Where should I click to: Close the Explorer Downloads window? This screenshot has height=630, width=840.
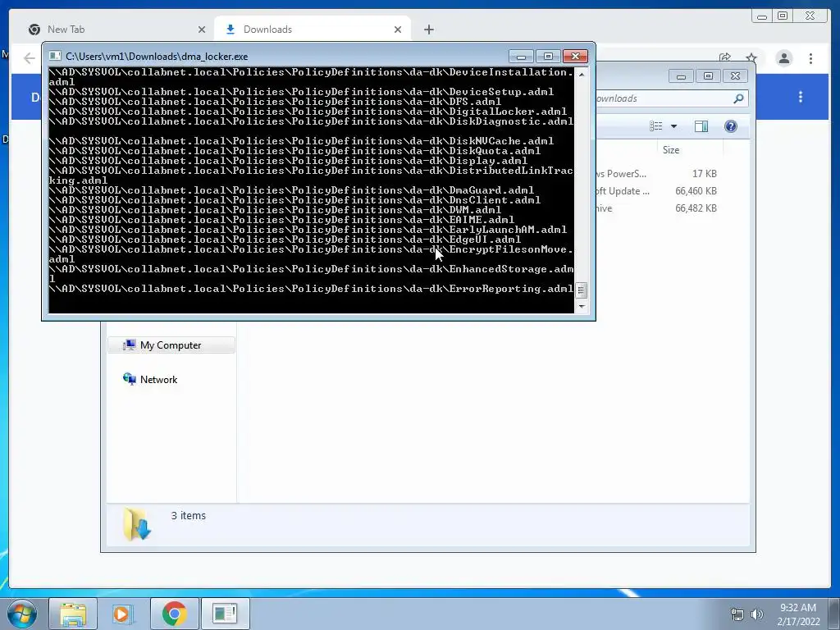tap(735, 76)
